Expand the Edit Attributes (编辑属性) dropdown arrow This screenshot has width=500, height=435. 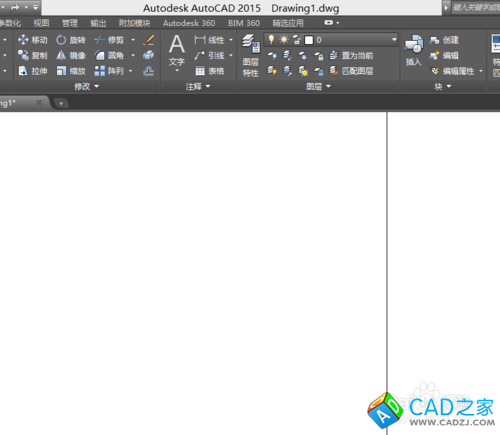point(481,71)
